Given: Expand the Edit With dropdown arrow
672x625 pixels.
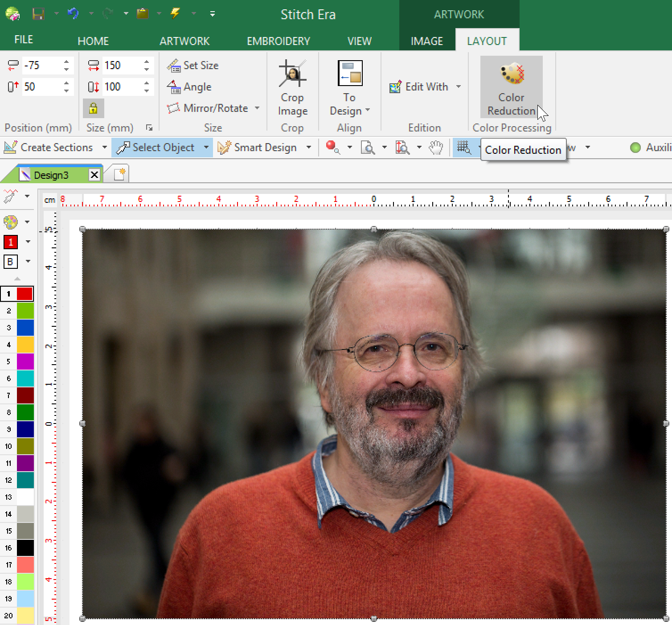Looking at the screenshot, I should click(x=459, y=87).
